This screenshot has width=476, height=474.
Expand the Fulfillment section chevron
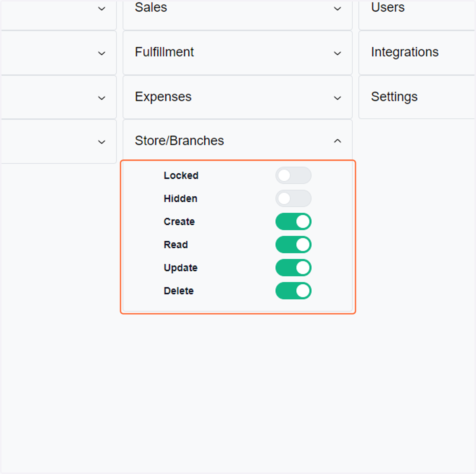click(338, 53)
